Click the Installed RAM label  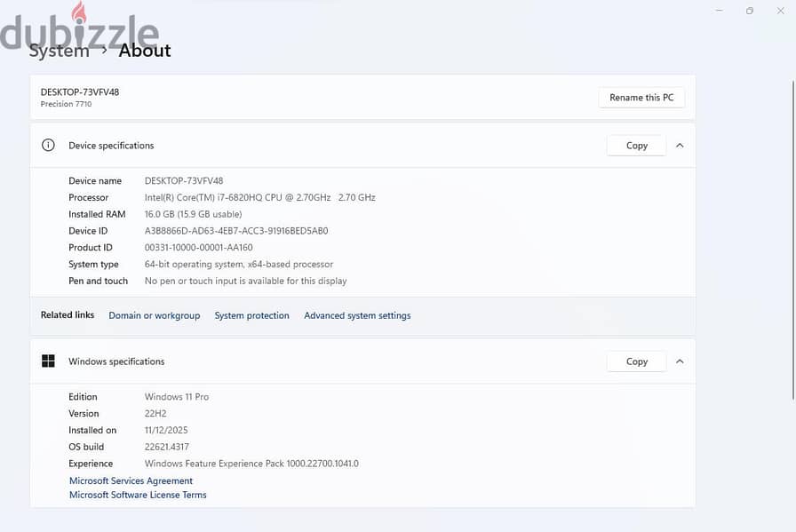coord(97,214)
